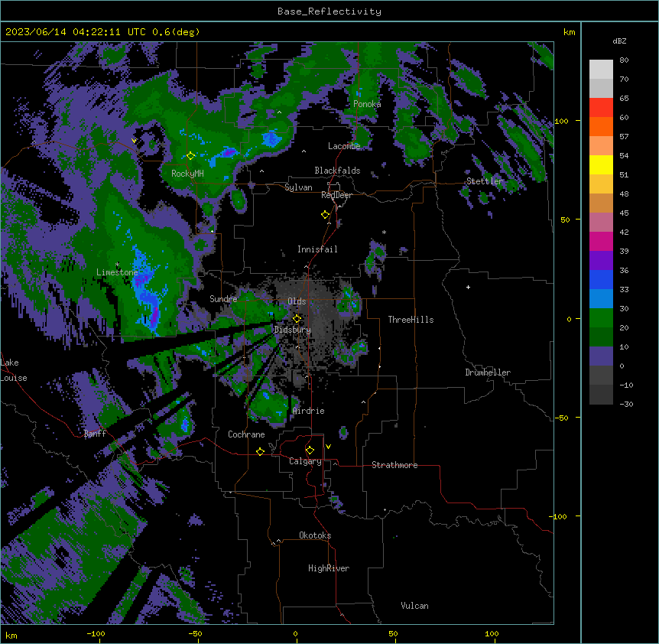Pick the royal blue 36 dBZ swatch
659x644 pixels.
(601, 279)
